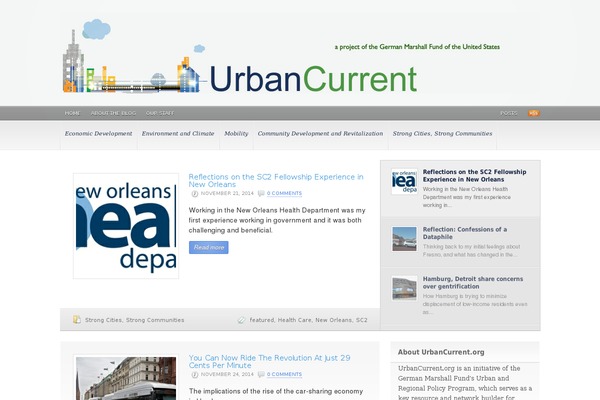
Task: Click the tag icon beside featured
Action: point(241,320)
